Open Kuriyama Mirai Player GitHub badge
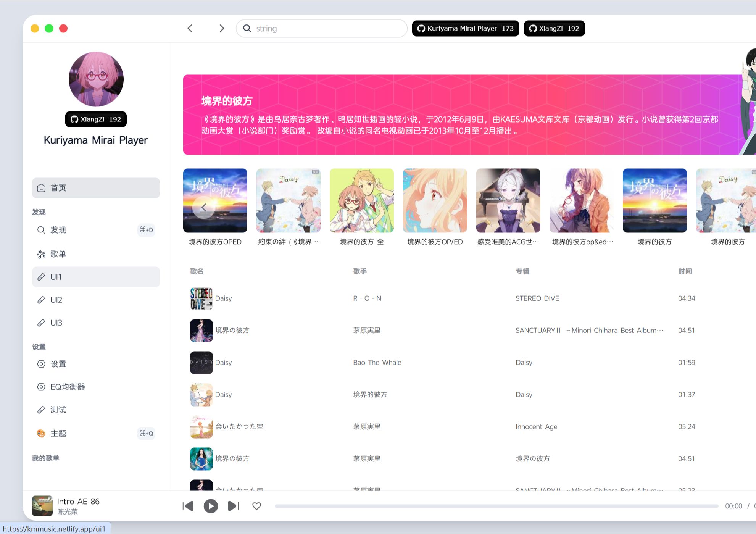Screen dimensions: 756x534 coord(465,28)
